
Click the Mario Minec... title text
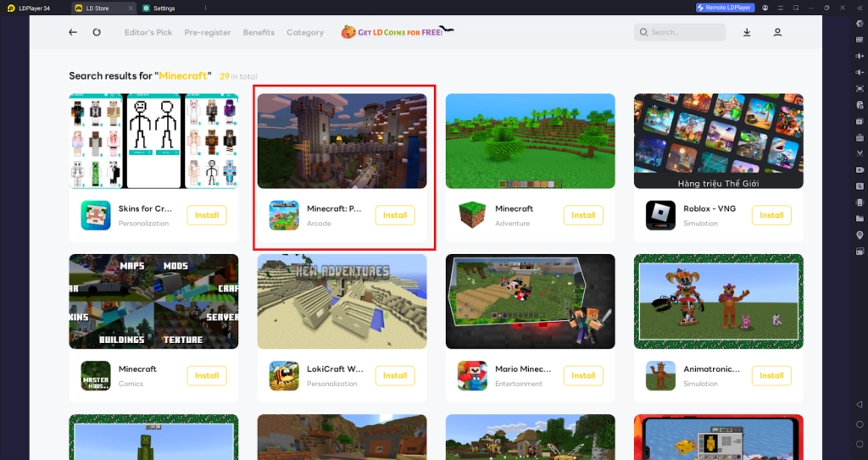[523, 369]
